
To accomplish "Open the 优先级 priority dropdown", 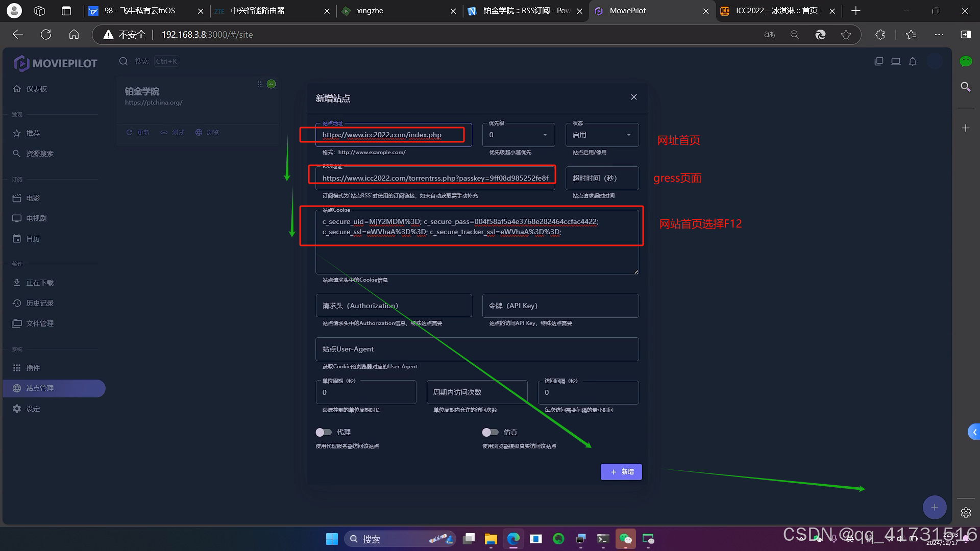I will (x=518, y=135).
